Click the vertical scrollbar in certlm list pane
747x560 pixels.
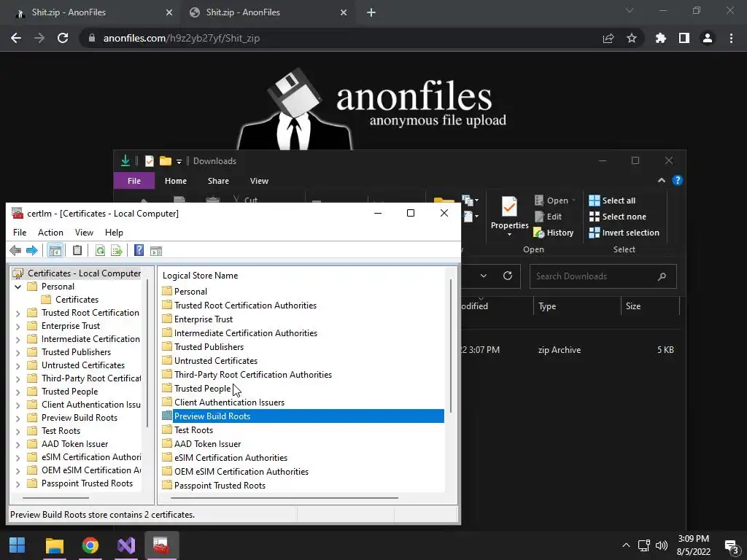point(451,346)
